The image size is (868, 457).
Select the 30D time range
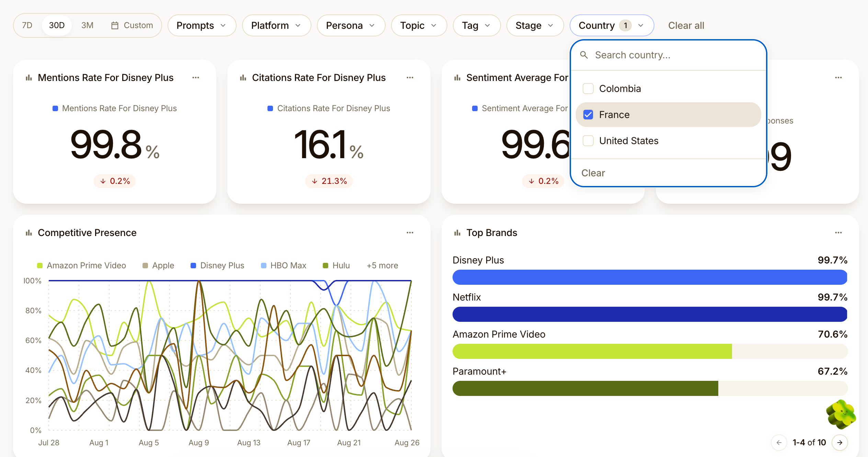click(x=57, y=25)
